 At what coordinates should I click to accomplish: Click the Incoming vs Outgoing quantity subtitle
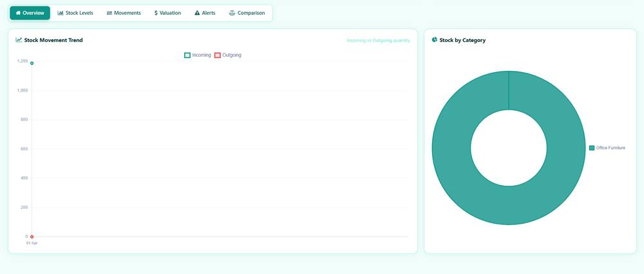[x=378, y=41]
